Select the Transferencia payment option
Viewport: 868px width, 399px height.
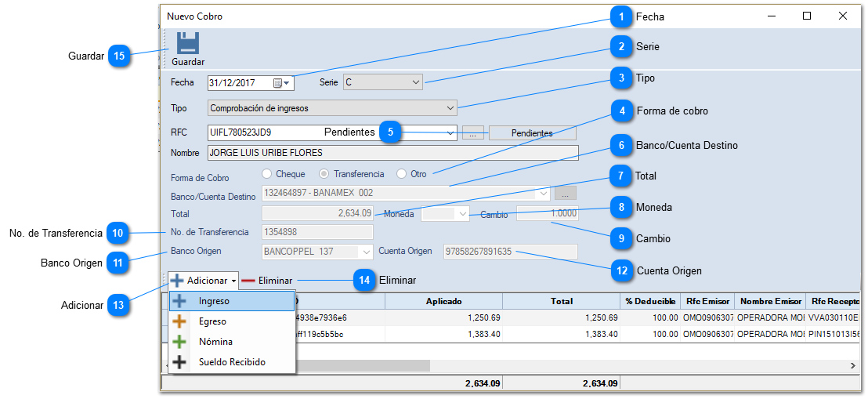(324, 173)
